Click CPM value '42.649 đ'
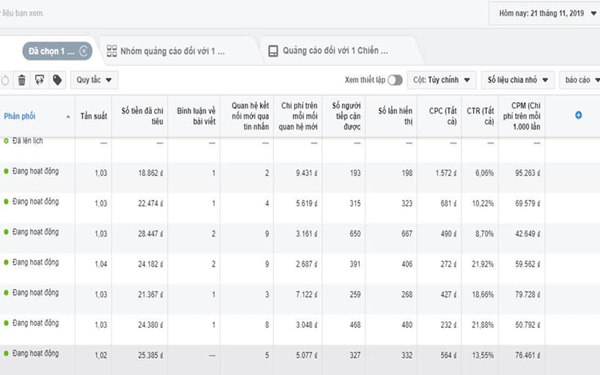Screen dimensions: 600x375 pos(528,233)
